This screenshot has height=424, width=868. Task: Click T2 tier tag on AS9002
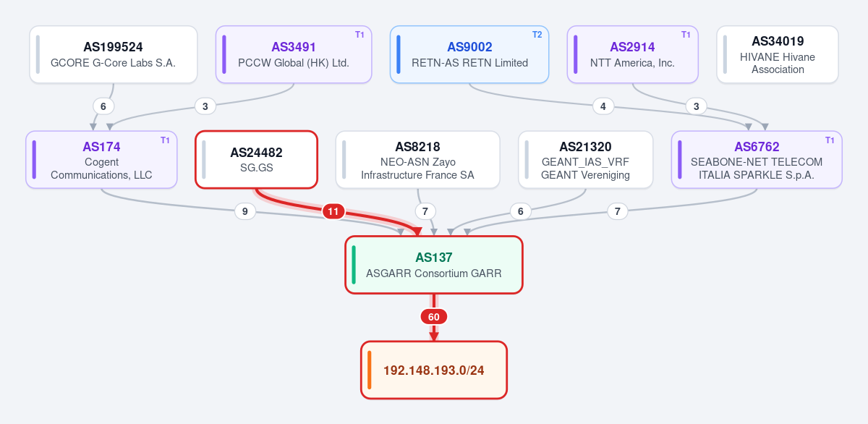point(537,35)
